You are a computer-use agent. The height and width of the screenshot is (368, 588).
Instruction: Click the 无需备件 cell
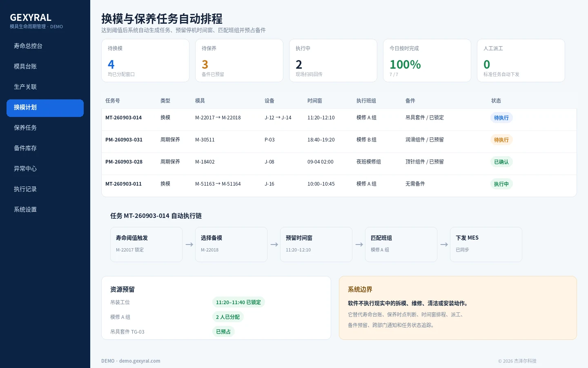[415, 184]
